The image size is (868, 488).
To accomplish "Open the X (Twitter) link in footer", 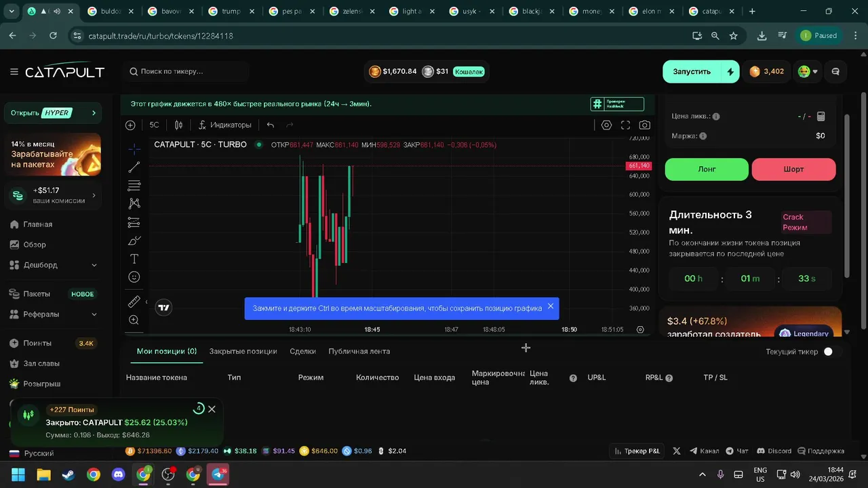I will (676, 451).
